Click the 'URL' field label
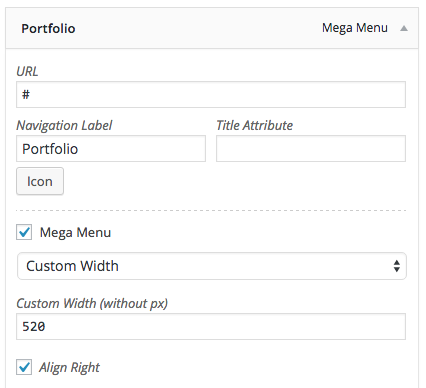The width and height of the screenshot is (426, 388). pos(27,71)
